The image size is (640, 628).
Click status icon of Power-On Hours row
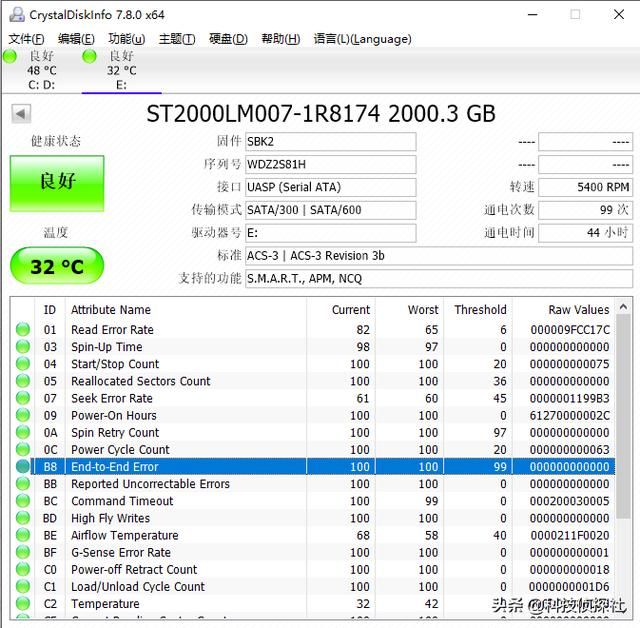23,415
